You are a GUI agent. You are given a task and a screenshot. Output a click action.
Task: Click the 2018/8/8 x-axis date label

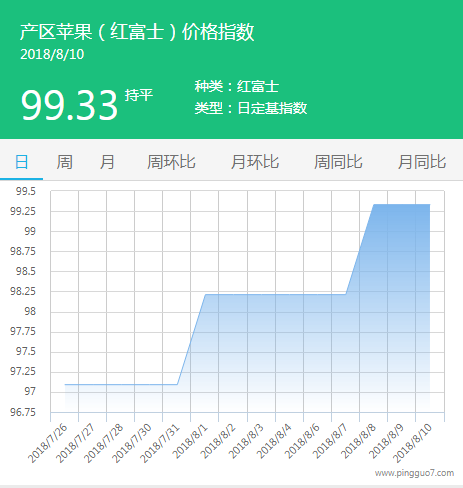coord(358,441)
